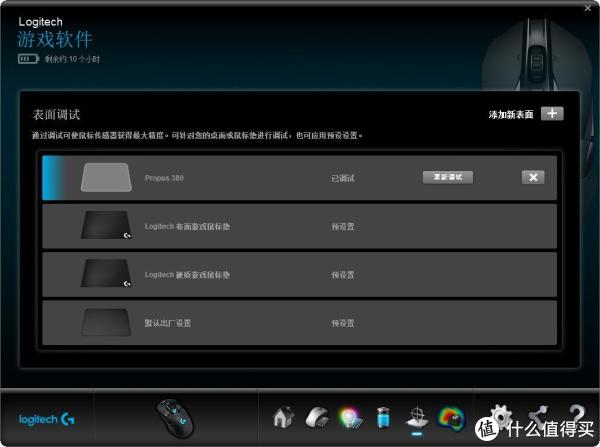Select the default factory settings row
Image resolution: width=600 pixels, height=447 pixels.
tap(299, 323)
